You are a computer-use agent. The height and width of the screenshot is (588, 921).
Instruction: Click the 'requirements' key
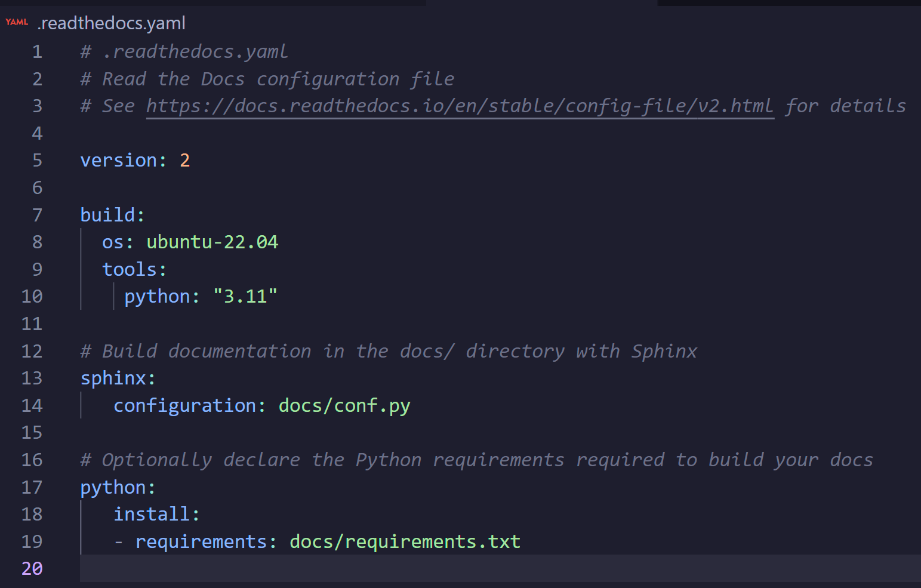click(x=201, y=541)
